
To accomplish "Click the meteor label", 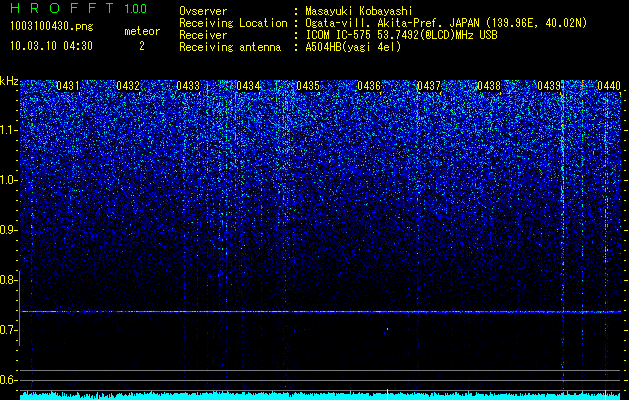I will pos(142,31).
